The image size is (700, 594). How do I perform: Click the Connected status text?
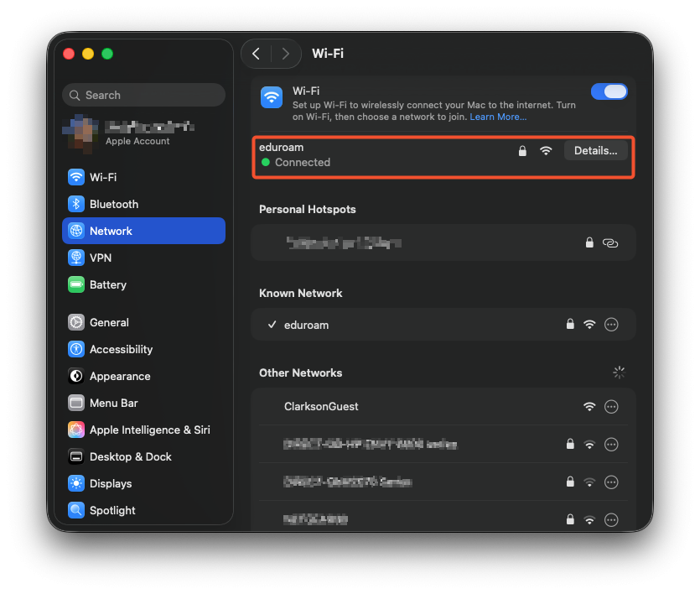[x=303, y=163]
